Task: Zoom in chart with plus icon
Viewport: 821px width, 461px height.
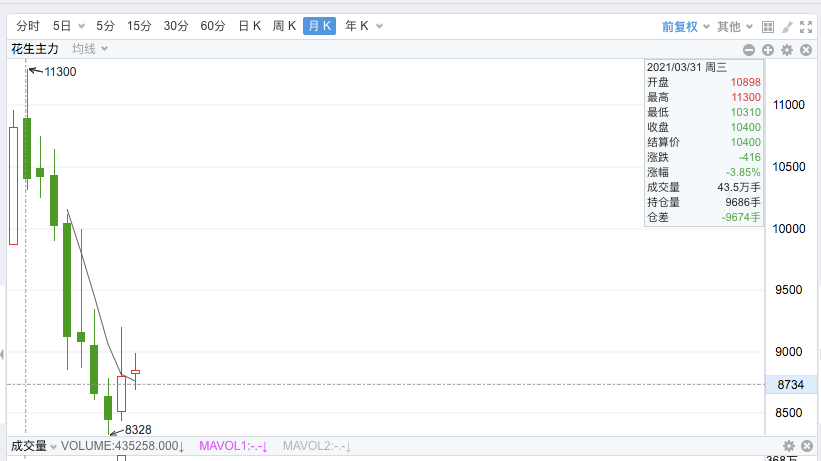Action: [x=768, y=50]
